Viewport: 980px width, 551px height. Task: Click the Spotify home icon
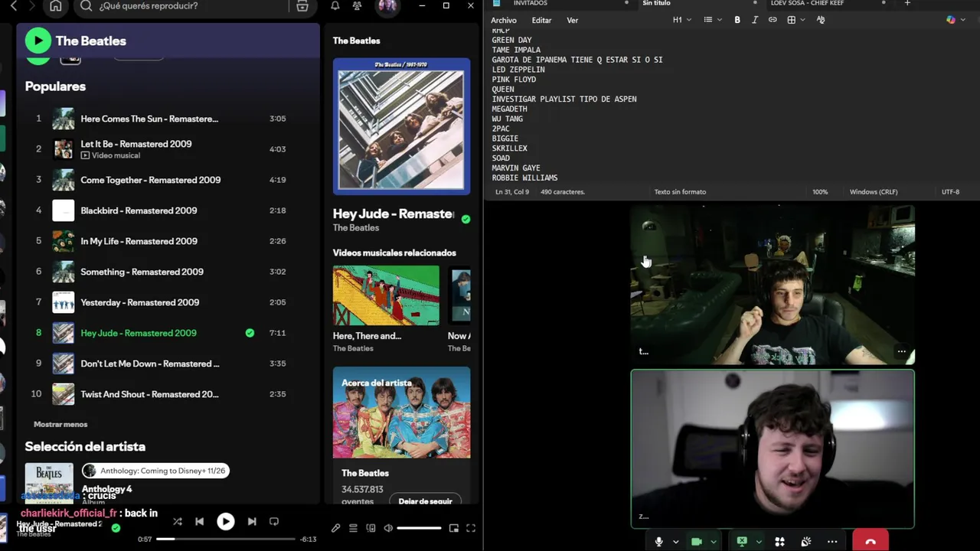pyautogui.click(x=55, y=6)
